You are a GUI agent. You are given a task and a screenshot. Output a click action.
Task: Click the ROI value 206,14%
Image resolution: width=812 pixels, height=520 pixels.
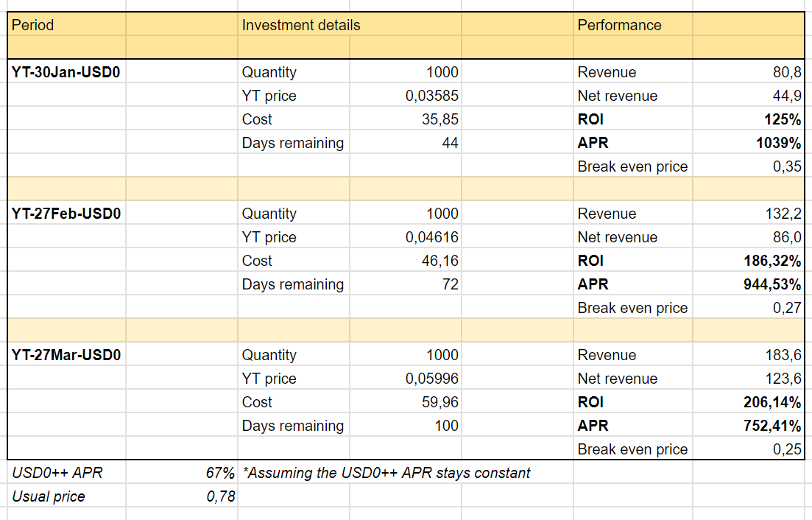[x=772, y=402]
